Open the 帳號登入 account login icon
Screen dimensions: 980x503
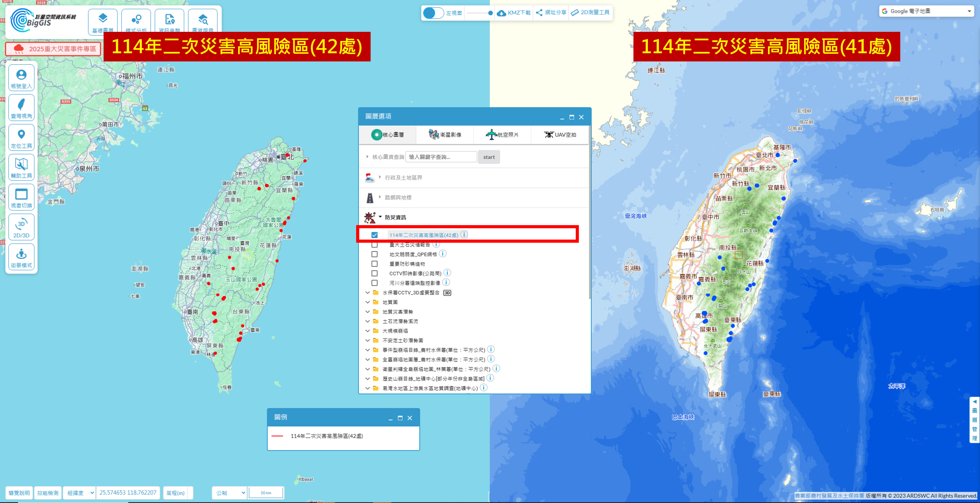21,78
